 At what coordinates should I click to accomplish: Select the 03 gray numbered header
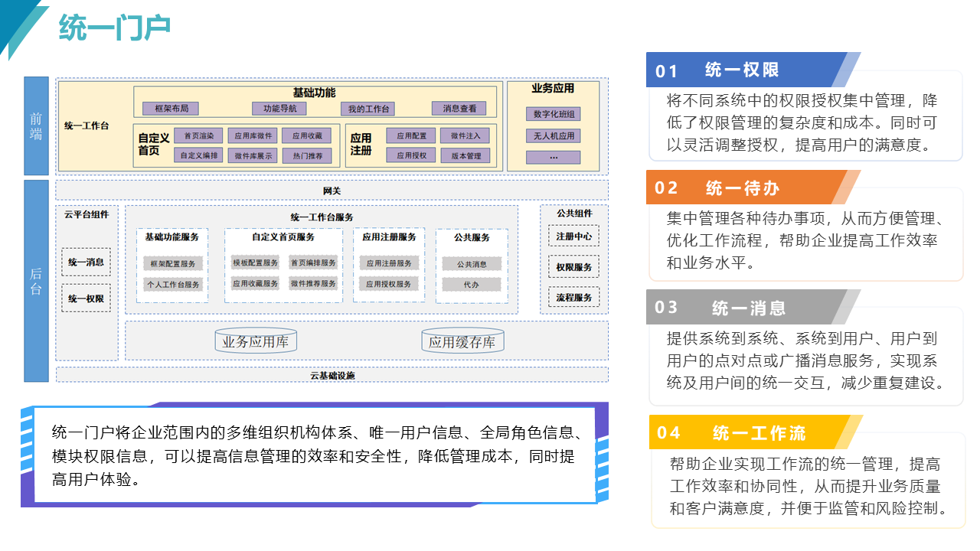[x=753, y=307]
